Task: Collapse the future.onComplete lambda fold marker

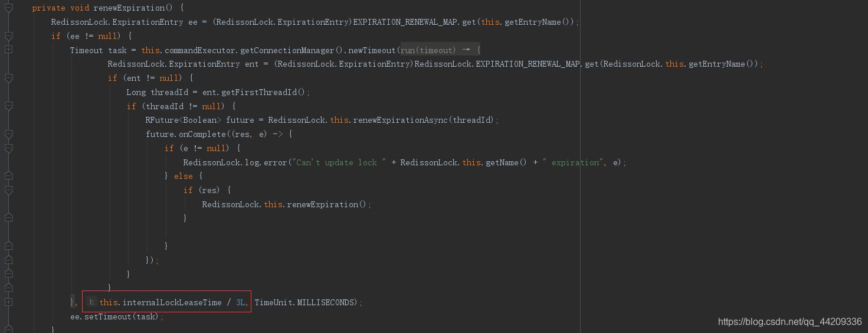Action: point(8,134)
